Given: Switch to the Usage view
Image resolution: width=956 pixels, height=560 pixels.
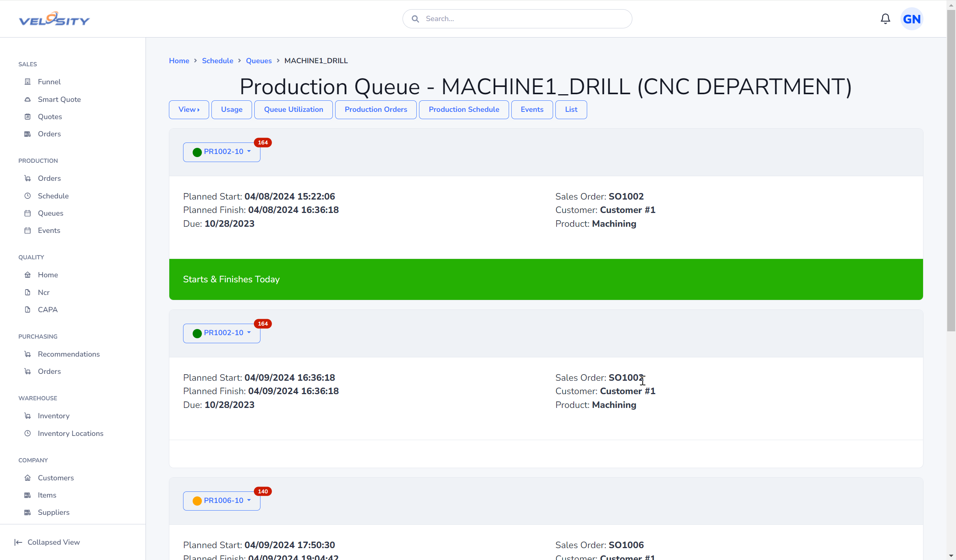Looking at the screenshot, I should pos(232,110).
